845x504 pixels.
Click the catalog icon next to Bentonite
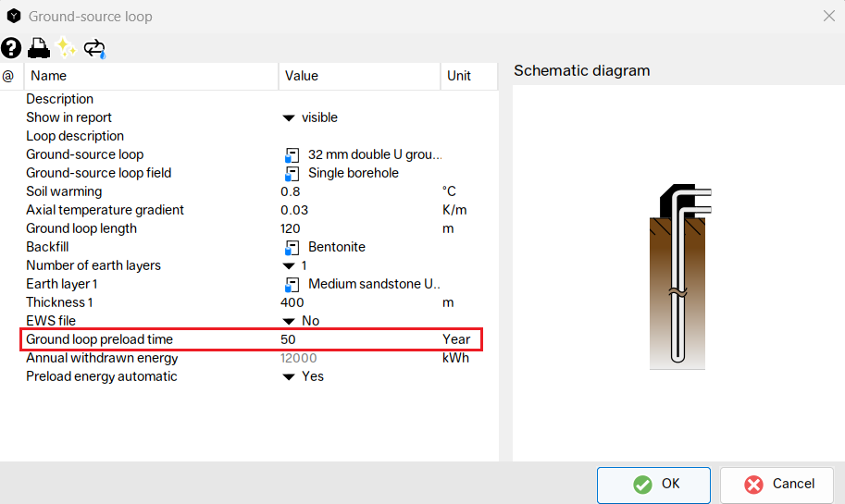(x=292, y=247)
